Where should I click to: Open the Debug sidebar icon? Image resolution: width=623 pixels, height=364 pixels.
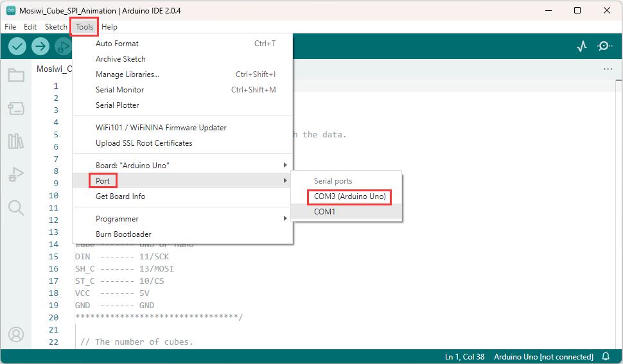click(16, 174)
